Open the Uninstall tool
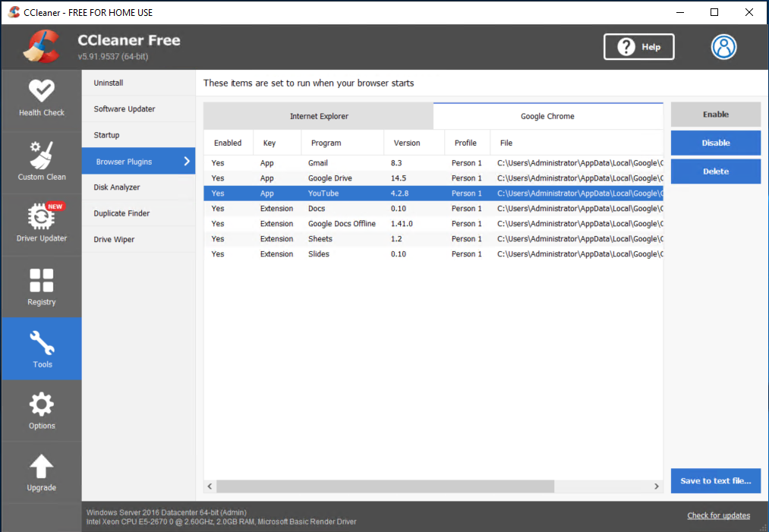The height and width of the screenshot is (532, 769). (138, 83)
